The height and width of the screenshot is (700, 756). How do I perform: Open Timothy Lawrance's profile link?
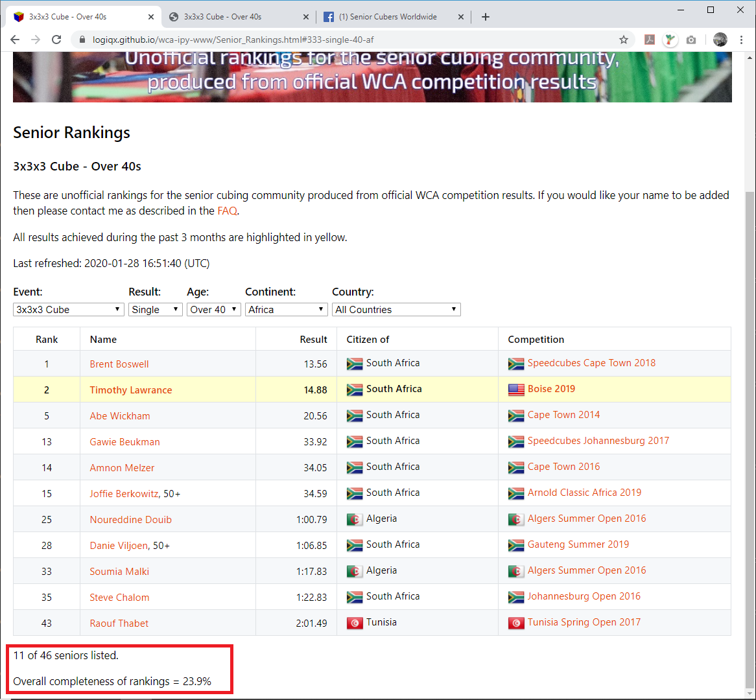pyautogui.click(x=131, y=390)
